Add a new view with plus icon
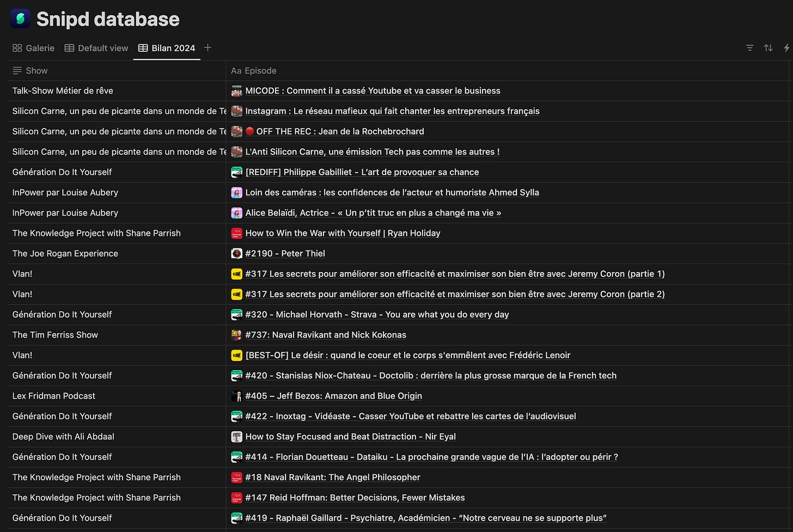The image size is (793, 532). pos(208,48)
